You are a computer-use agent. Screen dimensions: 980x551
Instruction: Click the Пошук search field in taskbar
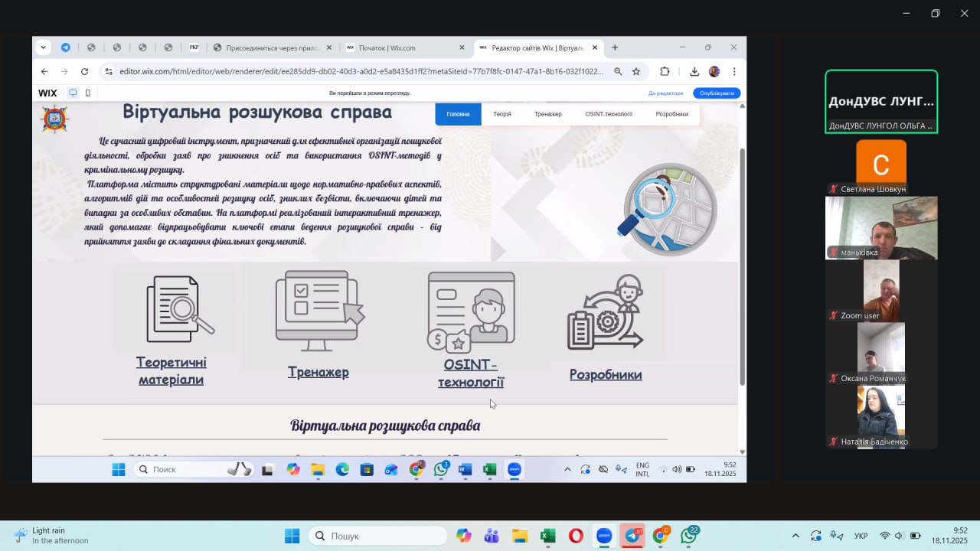click(x=378, y=536)
